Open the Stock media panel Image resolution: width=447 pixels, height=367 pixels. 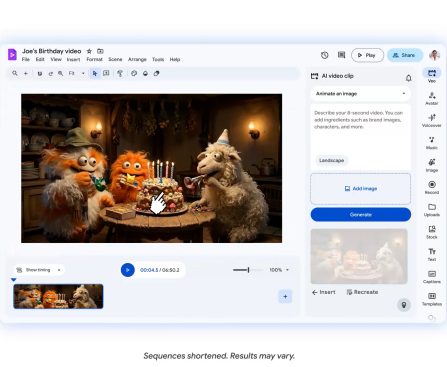[x=432, y=232]
